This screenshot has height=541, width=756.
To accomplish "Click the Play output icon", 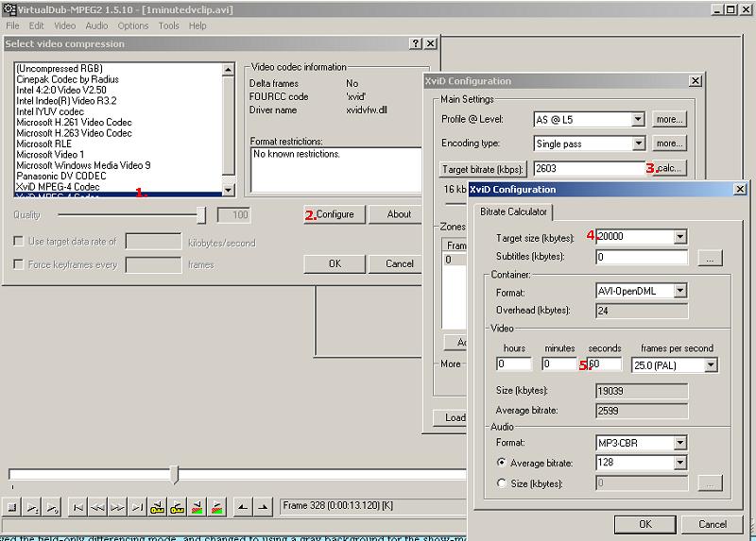I will (52, 507).
